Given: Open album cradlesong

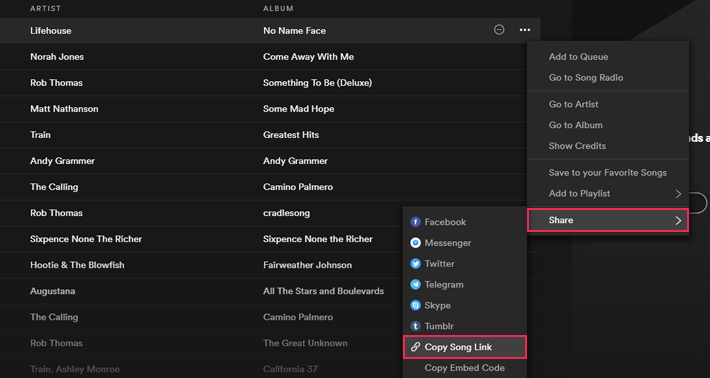Looking at the screenshot, I should click(287, 213).
